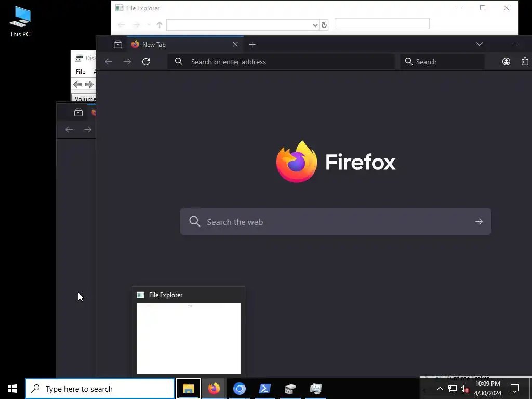Maximize the File Explorer window
This screenshot has height=399, width=532.
483,8
